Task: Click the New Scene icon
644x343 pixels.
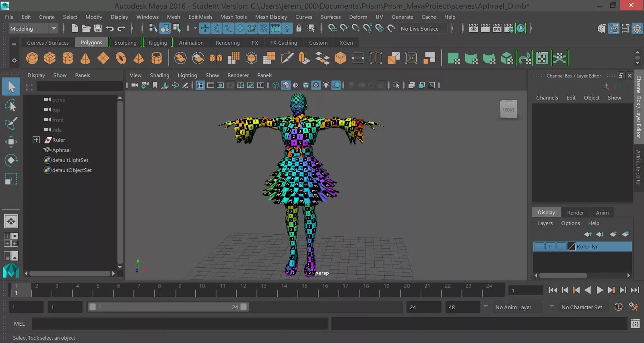Action: click(74, 28)
